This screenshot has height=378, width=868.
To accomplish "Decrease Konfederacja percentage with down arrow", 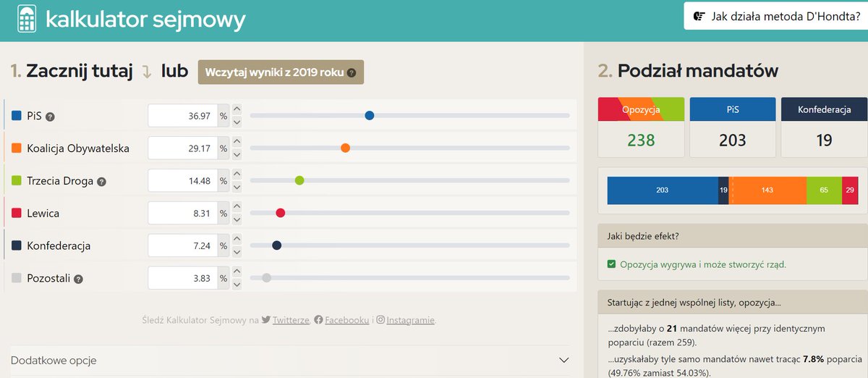I will click(x=237, y=252).
